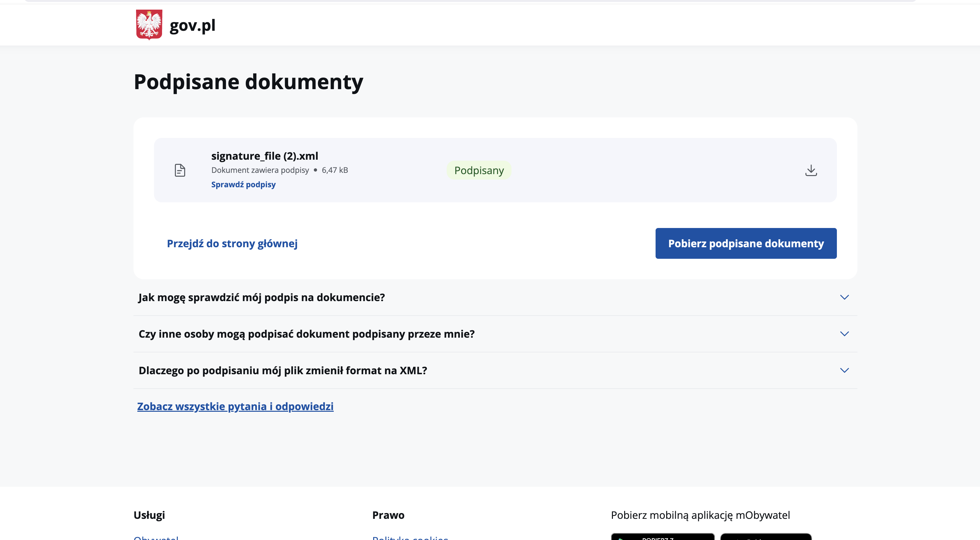
Task: Click the green Podpisany status badge
Action: point(478,170)
